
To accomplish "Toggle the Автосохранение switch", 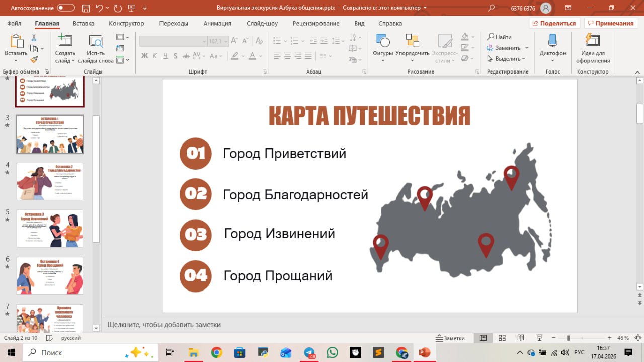I will pyautogui.click(x=66, y=8).
